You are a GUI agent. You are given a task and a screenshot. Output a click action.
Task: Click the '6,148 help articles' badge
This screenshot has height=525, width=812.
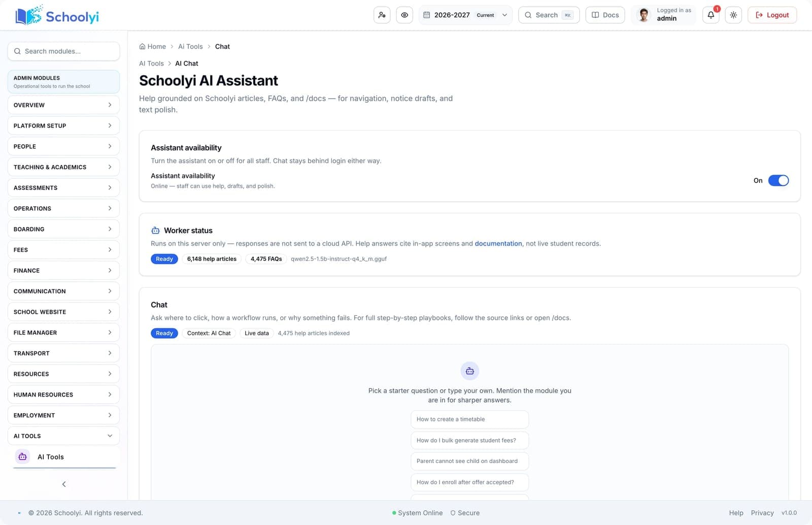(x=212, y=259)
